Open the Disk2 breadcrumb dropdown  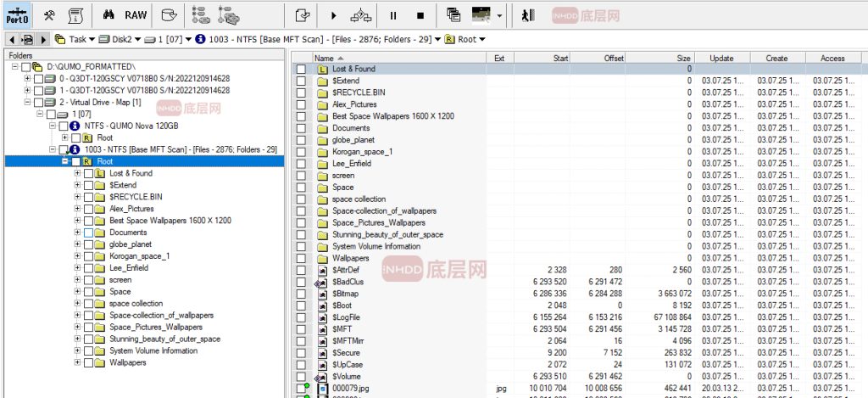(136, 39)
